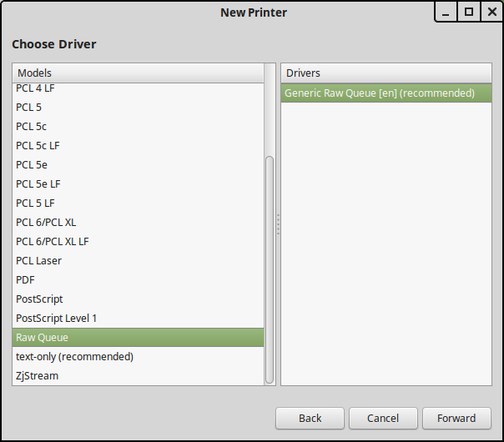Click the Forward button
Viewport: 504px width, 442px height.
click(456, 419)
